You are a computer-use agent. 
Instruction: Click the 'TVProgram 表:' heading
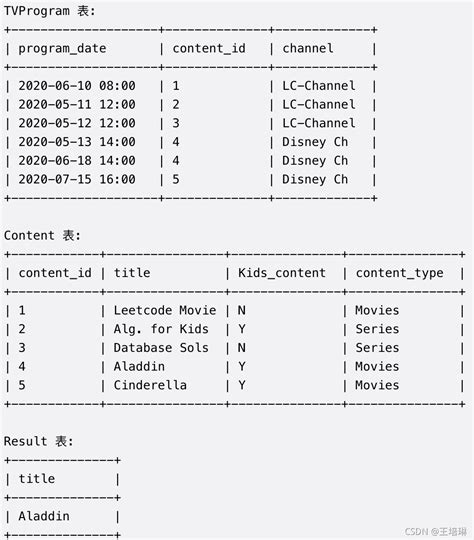[49, 11]
